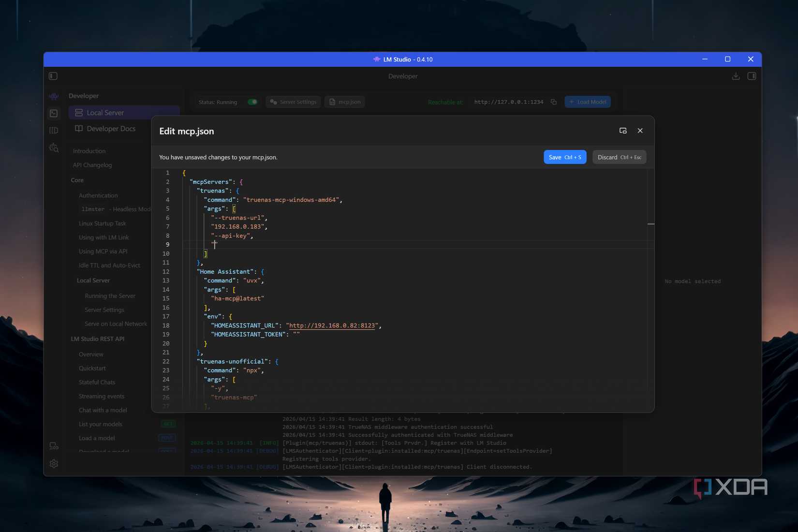The height and width of the screenshot is (532, 798).
Task: Save the mcp.json changes
Action: [564, 157]
